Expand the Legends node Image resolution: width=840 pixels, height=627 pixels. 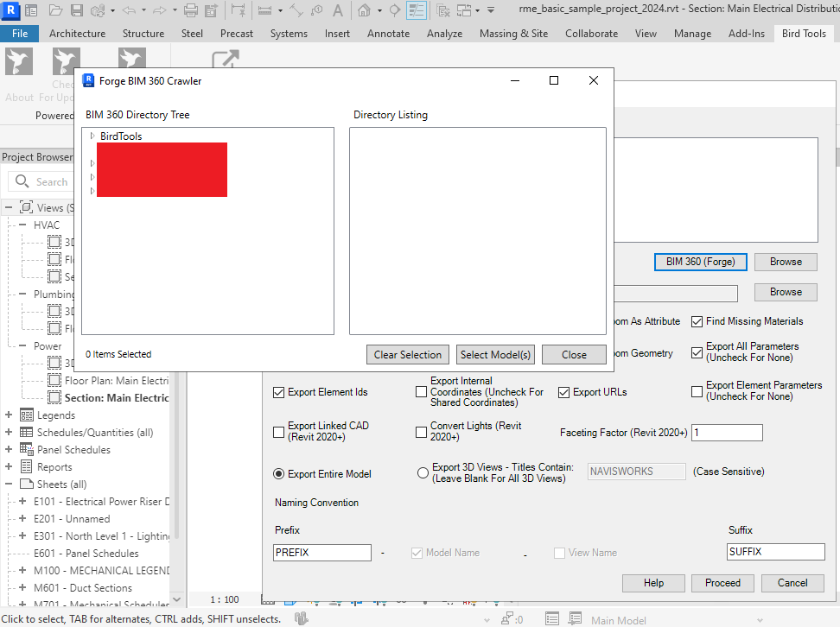(9, 415)
